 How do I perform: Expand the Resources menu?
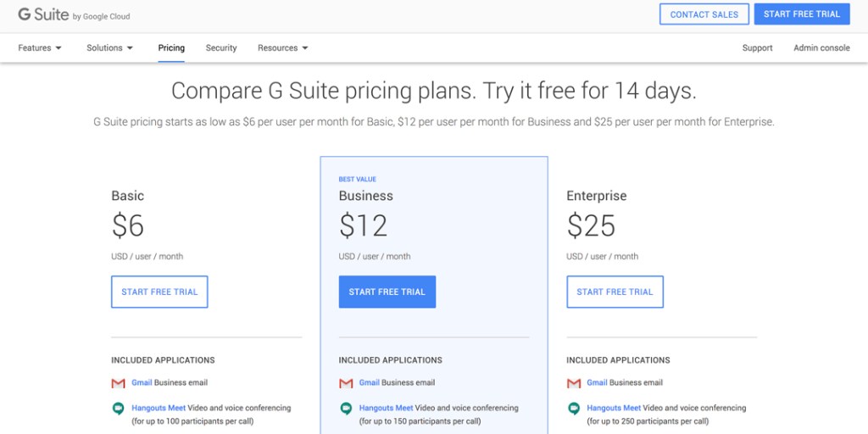tap(282, 48)
